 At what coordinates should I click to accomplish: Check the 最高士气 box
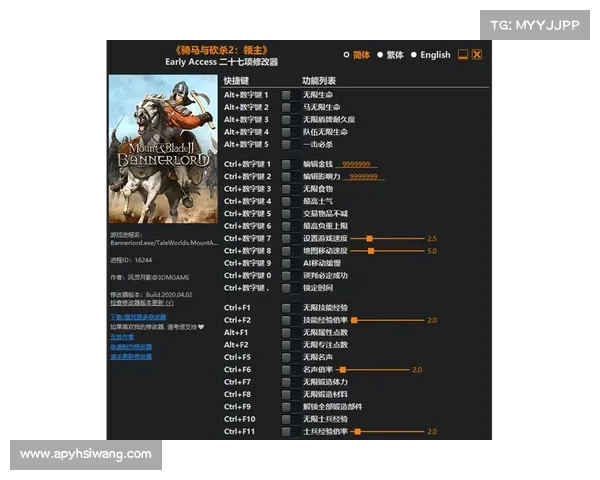[x=286, y=201]
